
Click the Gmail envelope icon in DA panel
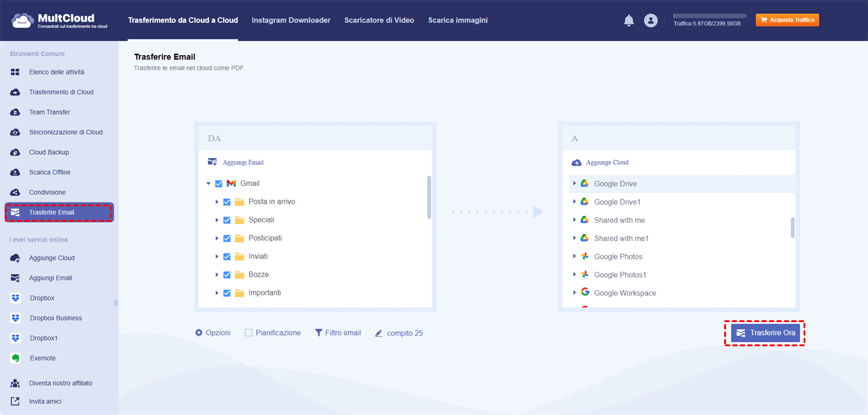(231, 183)
